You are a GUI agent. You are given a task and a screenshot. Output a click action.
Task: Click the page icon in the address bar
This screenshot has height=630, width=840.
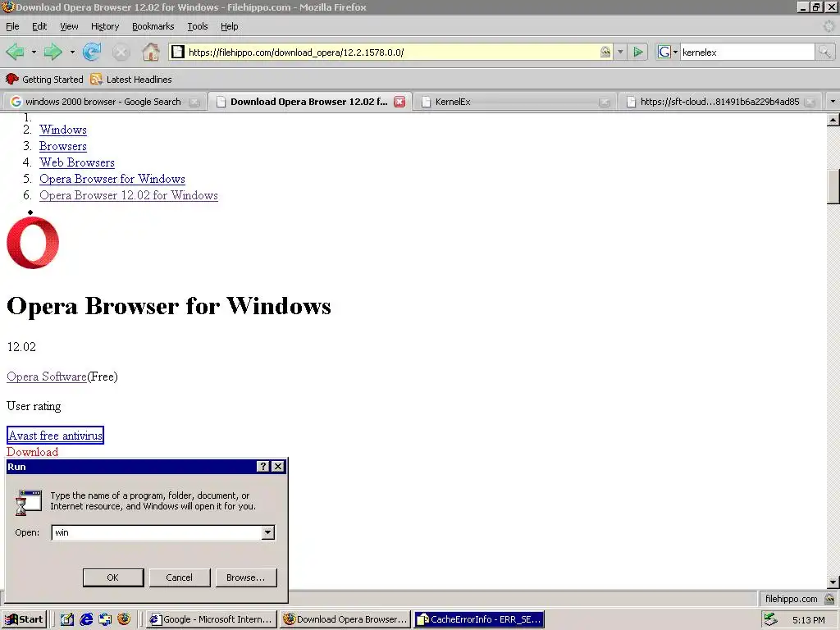tap(178, 52)
